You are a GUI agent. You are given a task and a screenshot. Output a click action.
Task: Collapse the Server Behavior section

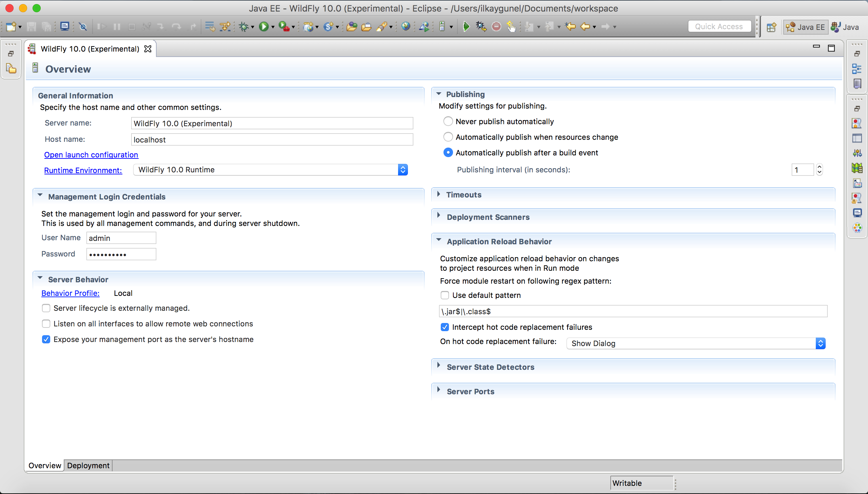pyautogui.click(x=40, y=278)
